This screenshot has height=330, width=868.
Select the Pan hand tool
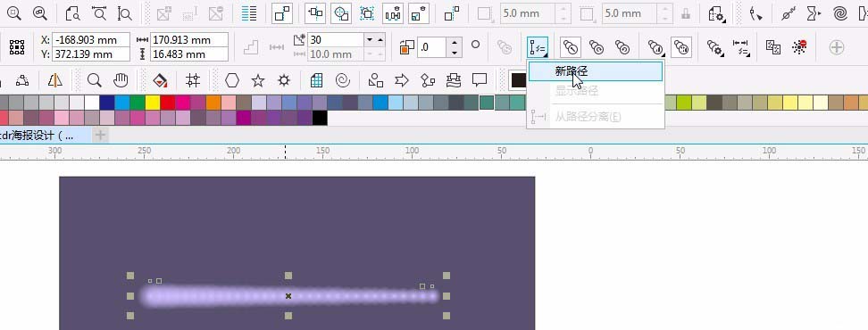pyautogui.click(x=121, y=81)
